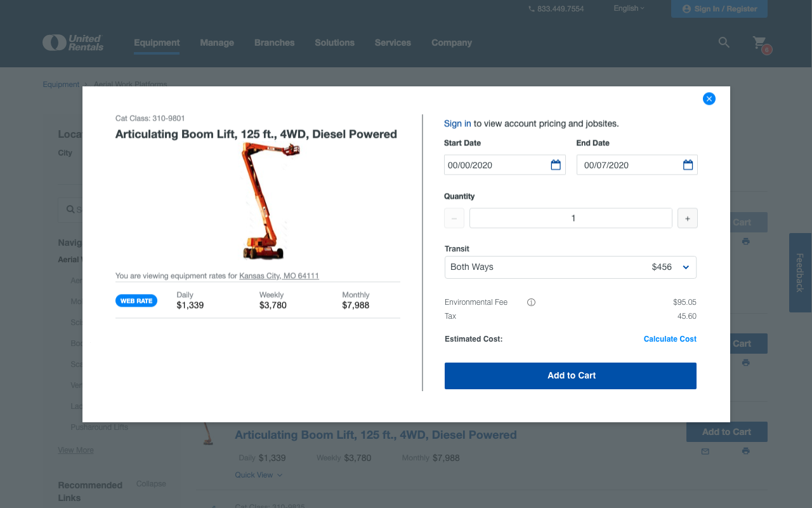
Task: Collapse the Recommended Links section
Action: pyautogui.click(x=151, y=484)
